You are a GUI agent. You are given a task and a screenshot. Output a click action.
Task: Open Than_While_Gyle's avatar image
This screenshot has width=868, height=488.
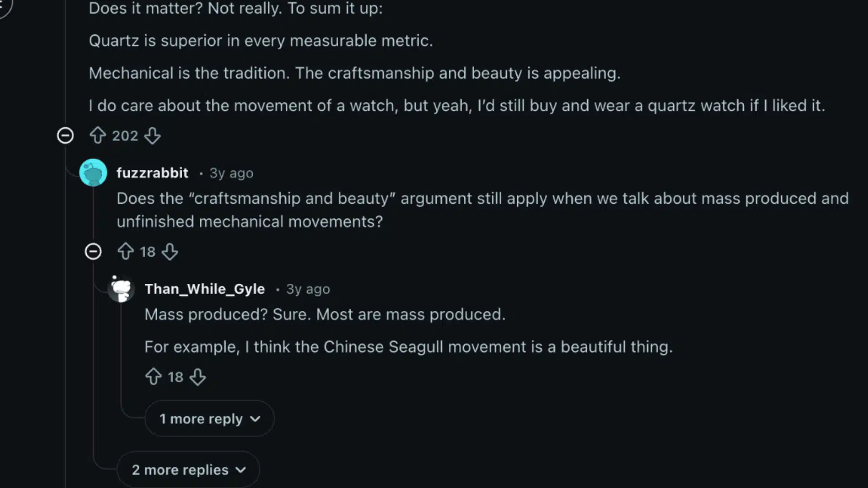(121, 289)
